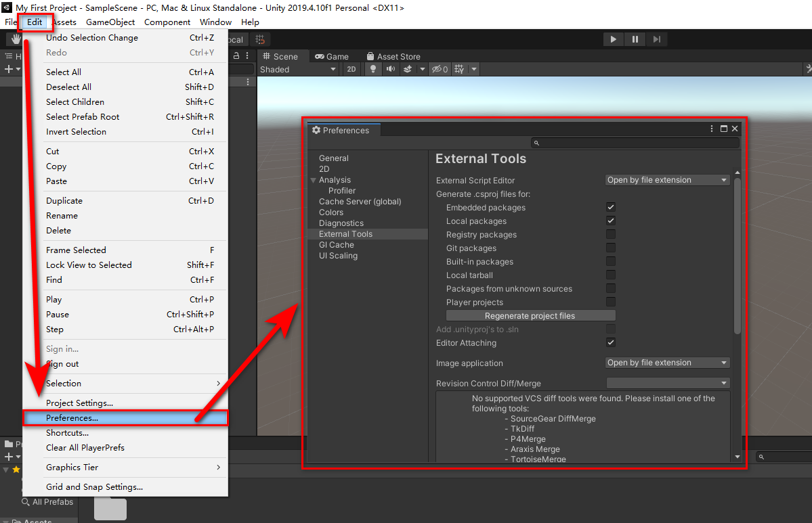Select the Favorites star in Project panel

tap(16, 470)
